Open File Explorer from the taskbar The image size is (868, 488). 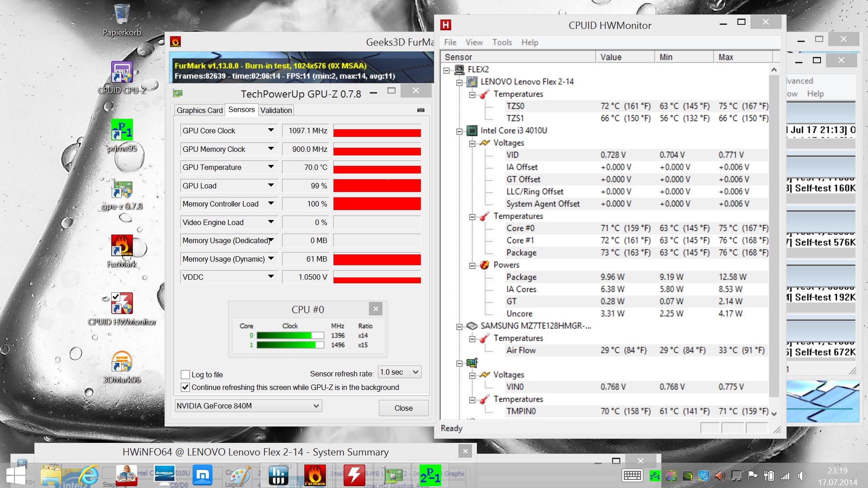pos(51,475)
